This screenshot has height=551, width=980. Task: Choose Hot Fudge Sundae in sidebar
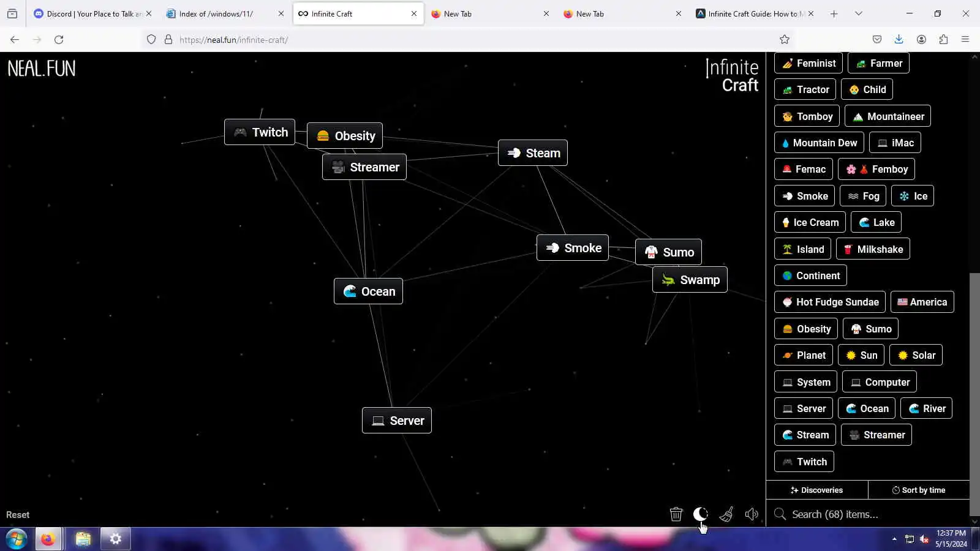829,302
